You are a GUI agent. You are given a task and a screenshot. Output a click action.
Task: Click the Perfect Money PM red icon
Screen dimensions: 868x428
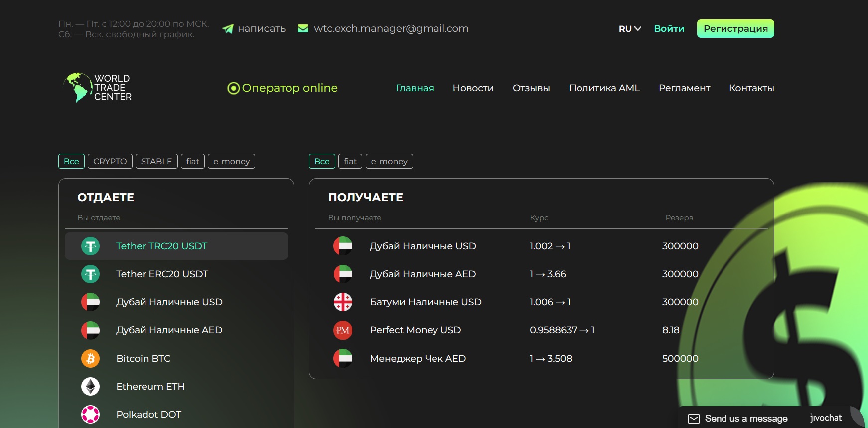click(343, 330)
